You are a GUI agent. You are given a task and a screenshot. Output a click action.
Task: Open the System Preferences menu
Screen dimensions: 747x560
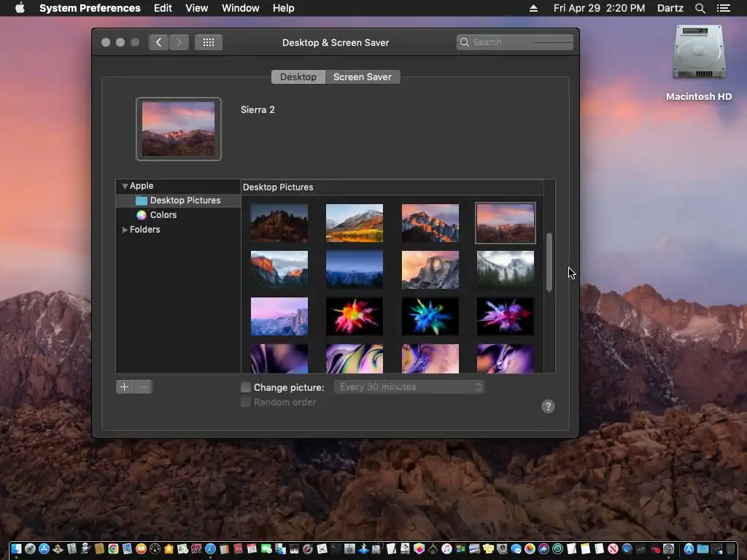pos(90,8)
